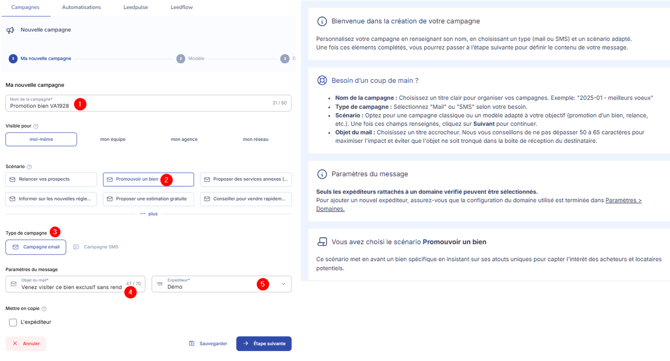This screenshot has height=361, width=670.
Task: Click the Paramètres du message form label
Action: pyautogui.click(x=32, y=270)
